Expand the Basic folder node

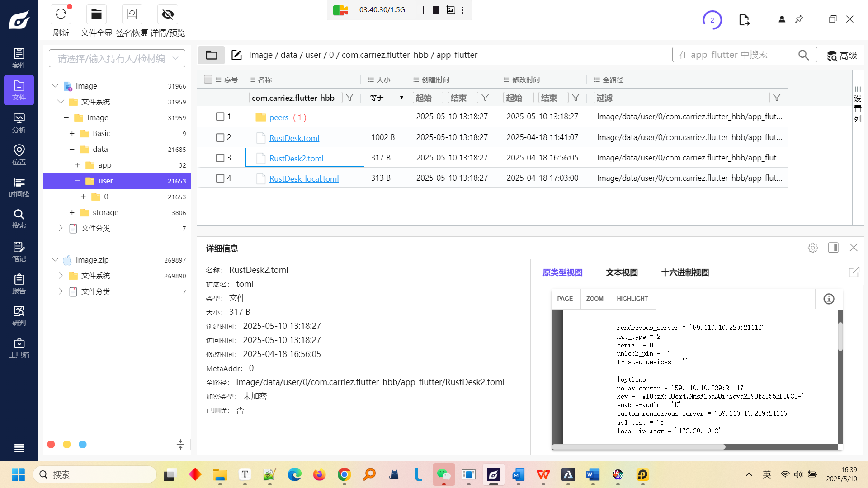pos(72,133)
